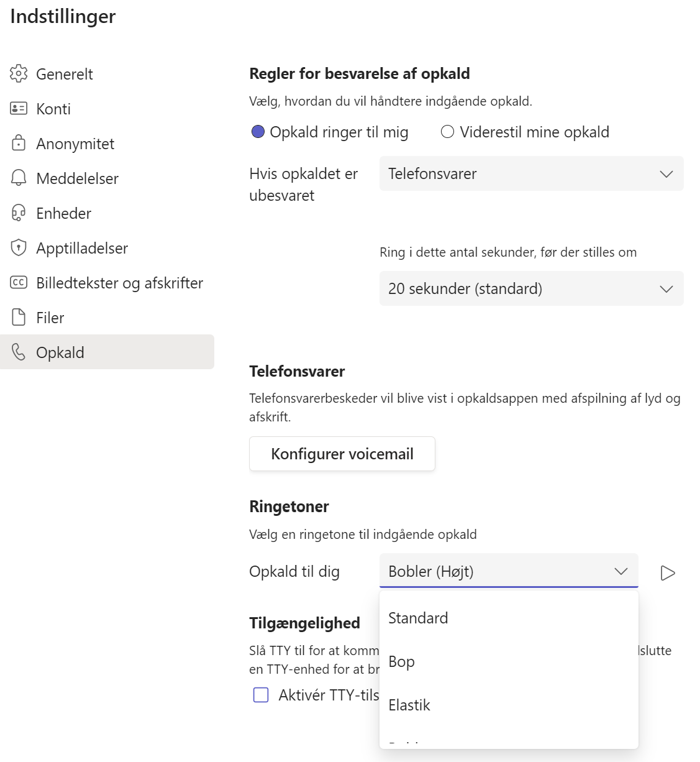
Task: Open the Telefonsvarer unanswered-call dropdown
Action: pyautogui.click(x=531, y=174)
